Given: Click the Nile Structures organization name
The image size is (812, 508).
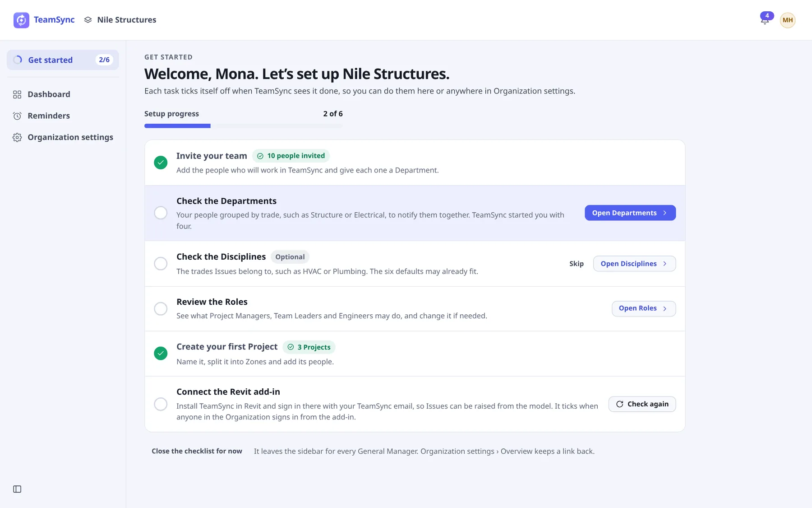Looking at the screenshot, I should 127,20.
